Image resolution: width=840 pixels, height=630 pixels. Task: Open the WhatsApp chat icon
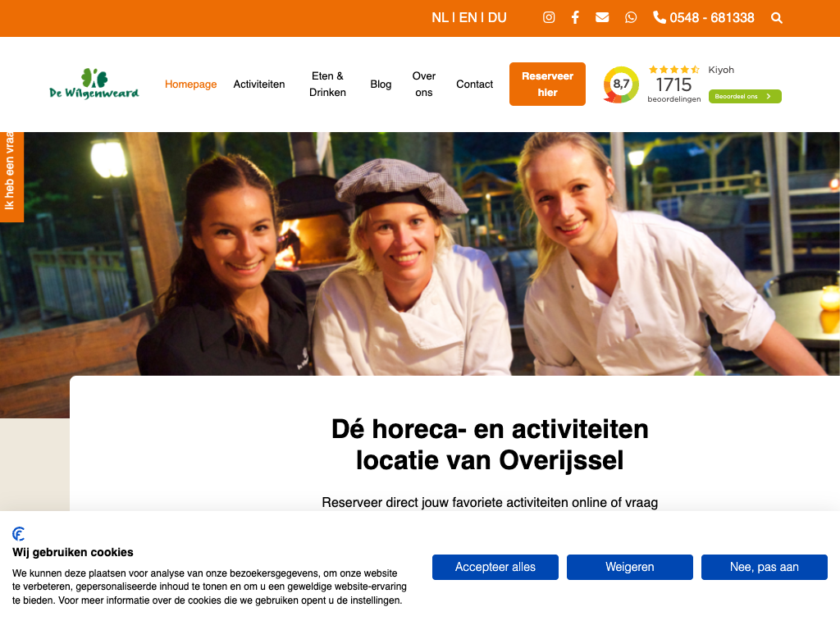[631, 18]
